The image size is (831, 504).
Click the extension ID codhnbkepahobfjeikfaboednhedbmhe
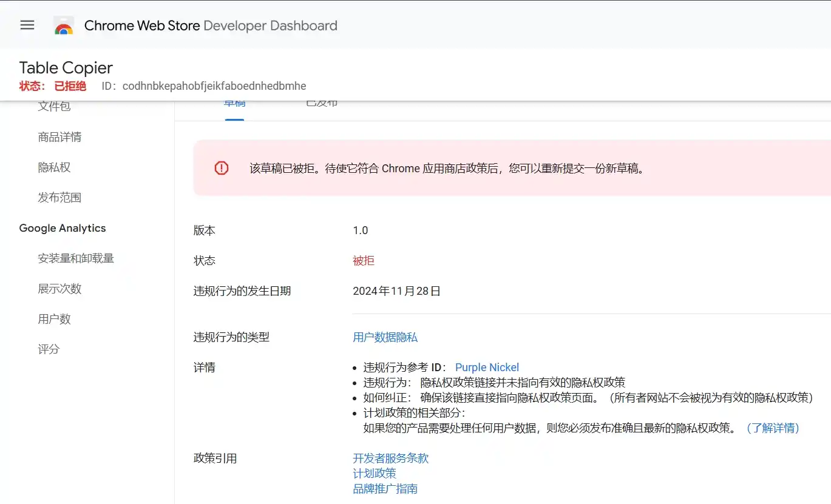(x=214, y=86)
